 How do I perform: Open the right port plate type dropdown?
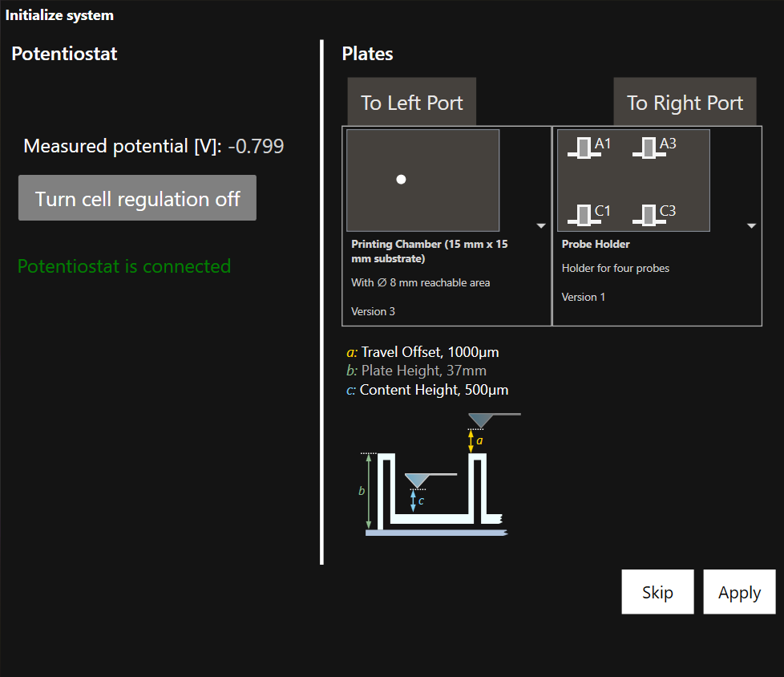click(x=751, y=226)
